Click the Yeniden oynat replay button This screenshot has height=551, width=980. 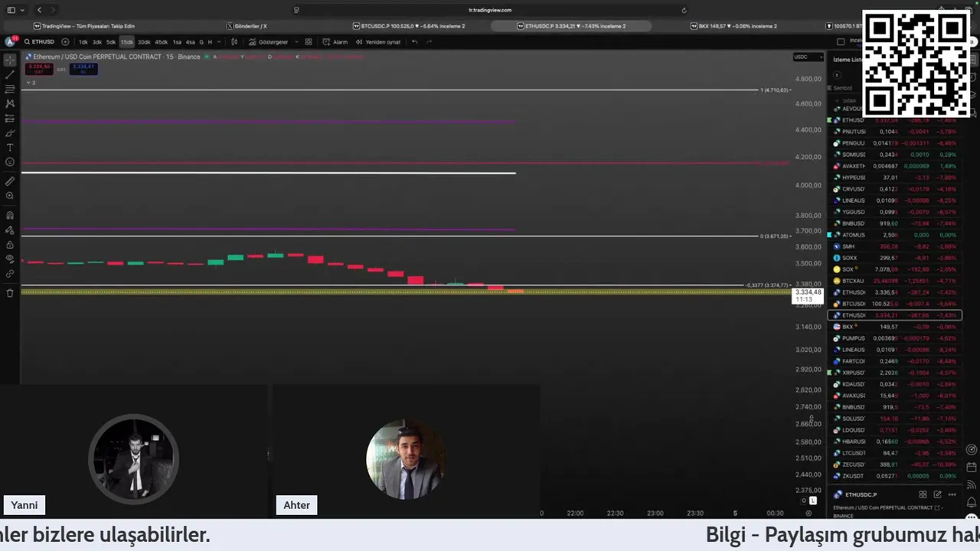click(378, 41)
